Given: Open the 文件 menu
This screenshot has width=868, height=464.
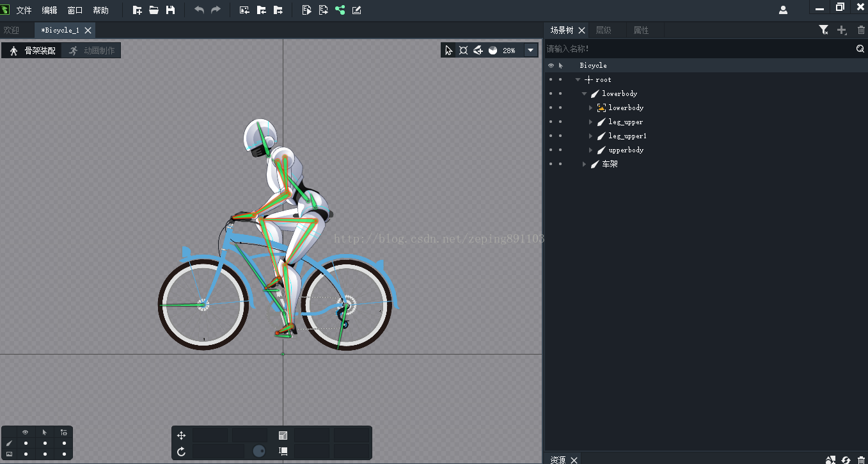Looking at the screenshot, I should (24, 10).
